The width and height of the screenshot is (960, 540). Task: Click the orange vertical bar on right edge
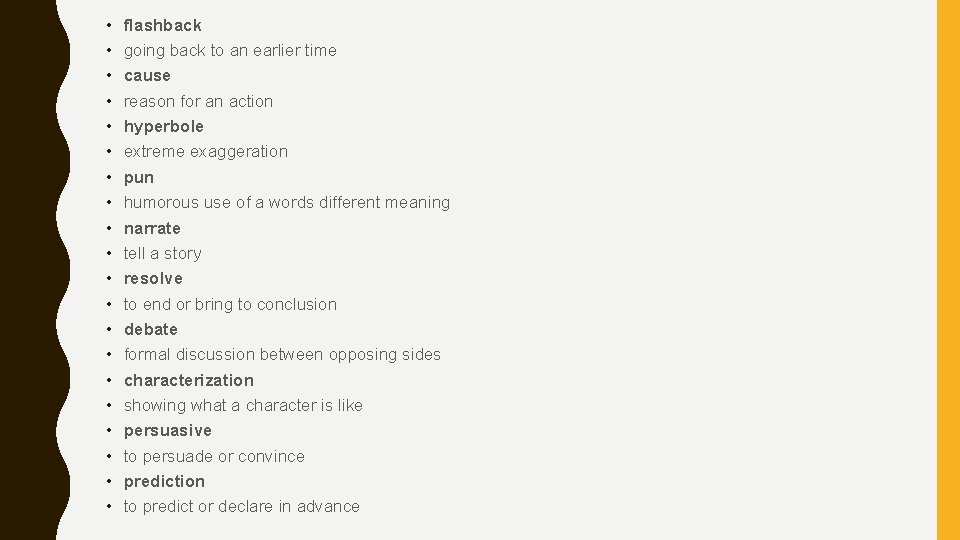point(948,270)
